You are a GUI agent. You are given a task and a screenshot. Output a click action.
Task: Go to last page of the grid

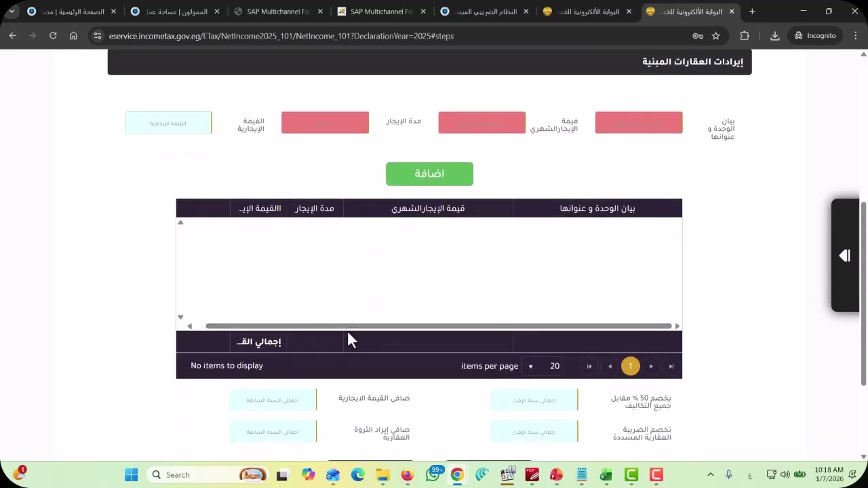tap(671, 366)
